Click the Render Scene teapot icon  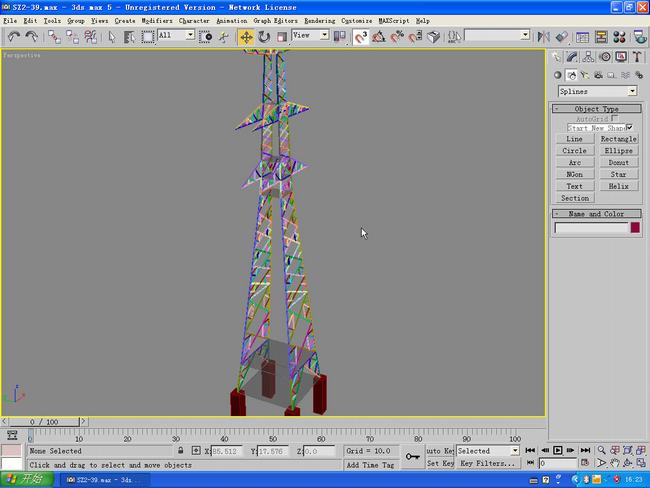(x=640, y=37)
